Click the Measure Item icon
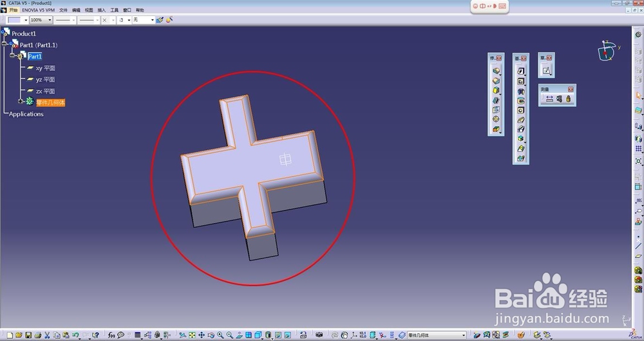 coord(559,99)
